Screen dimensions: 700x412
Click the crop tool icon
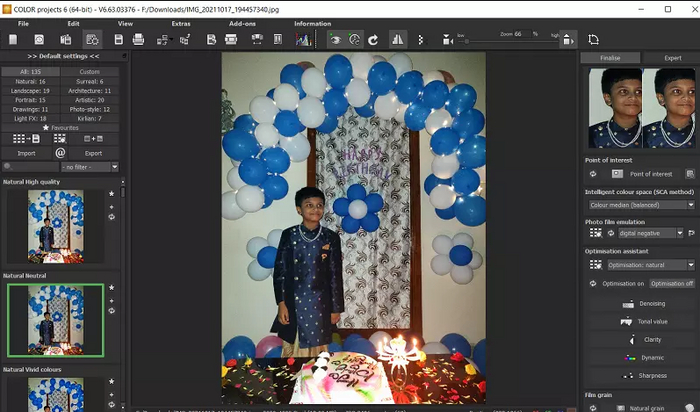pyautogui.click(x=594, y=40)
